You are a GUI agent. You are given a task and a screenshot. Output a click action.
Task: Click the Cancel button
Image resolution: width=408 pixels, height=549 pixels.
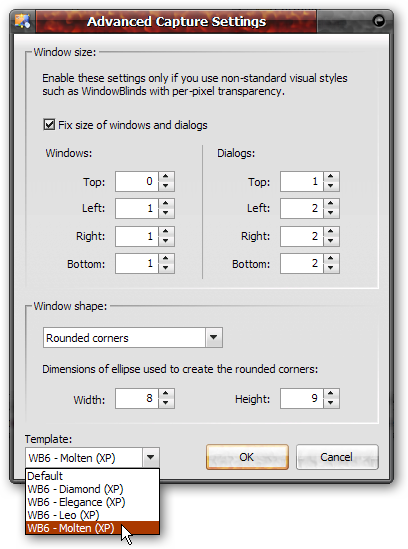click(337, 457)
